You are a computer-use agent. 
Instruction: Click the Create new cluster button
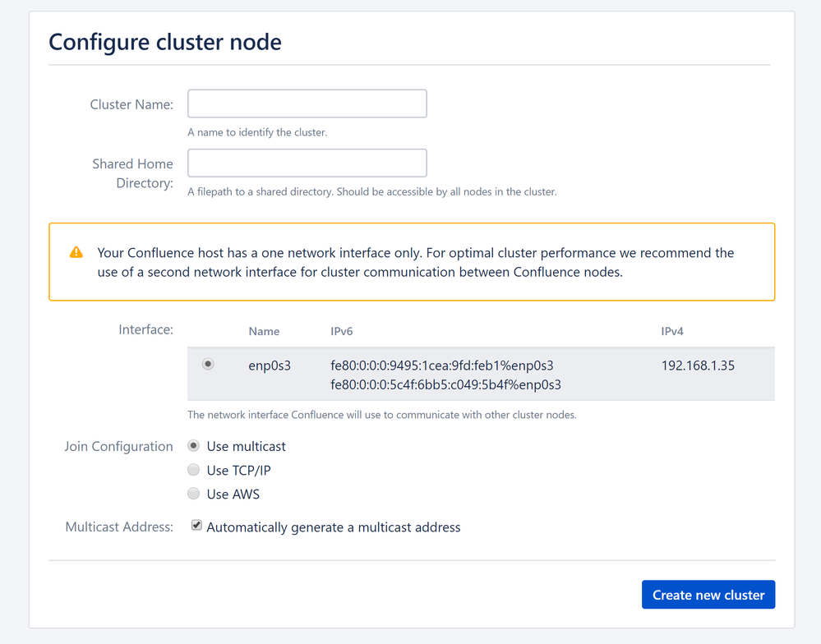(x=708, y=595)
